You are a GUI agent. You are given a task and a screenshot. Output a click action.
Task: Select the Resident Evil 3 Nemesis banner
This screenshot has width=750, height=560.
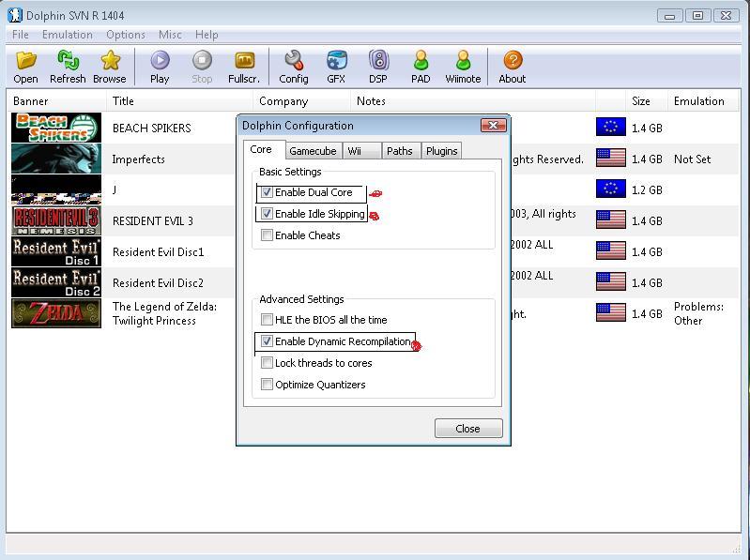56,220
